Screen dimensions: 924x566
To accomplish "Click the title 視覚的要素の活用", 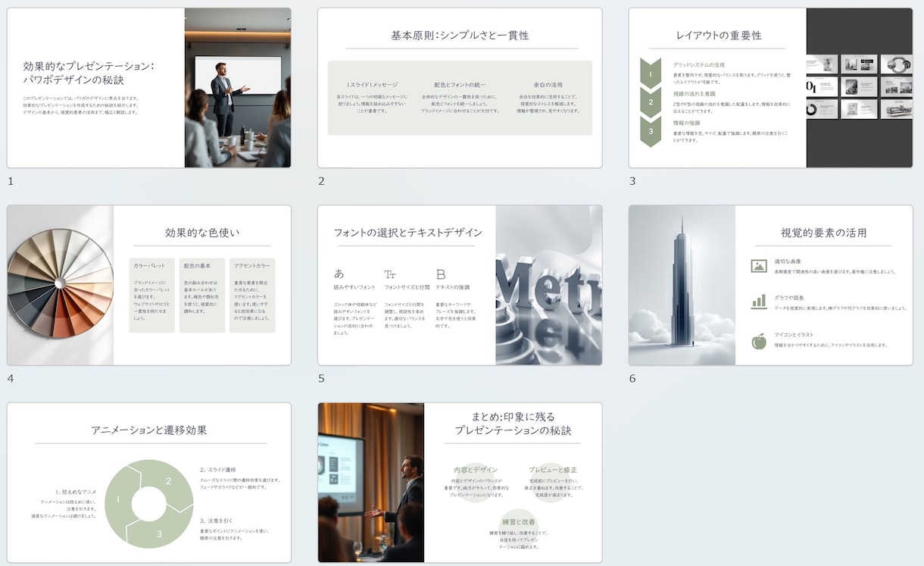I will 823,233.
